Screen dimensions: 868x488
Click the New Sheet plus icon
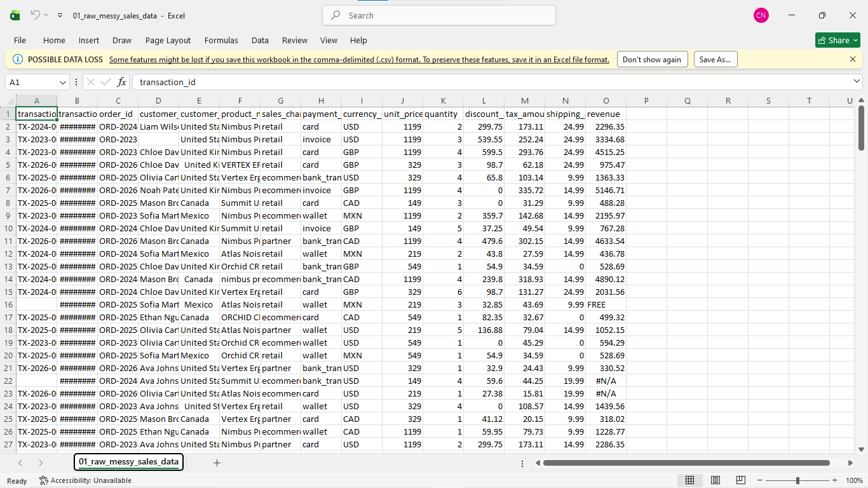pos(217,463)
